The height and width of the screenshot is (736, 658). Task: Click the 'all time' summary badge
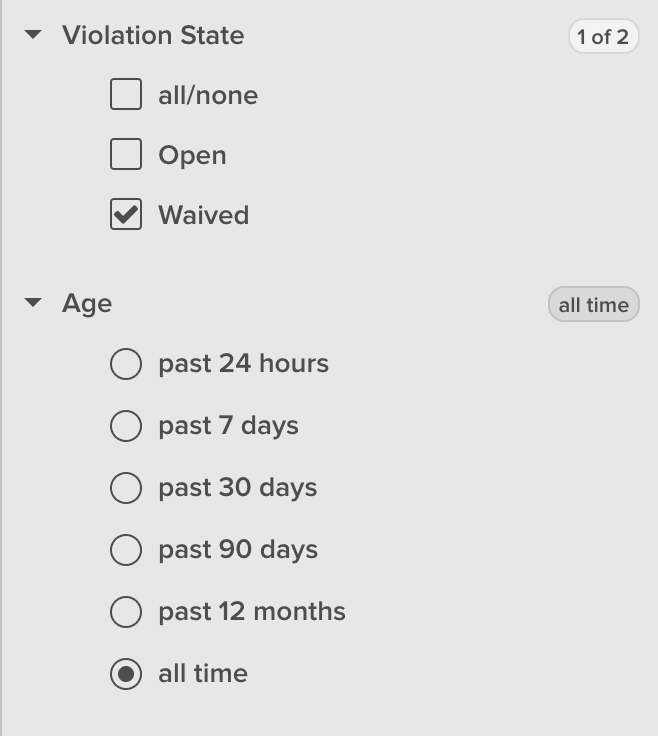coord(593,305)
